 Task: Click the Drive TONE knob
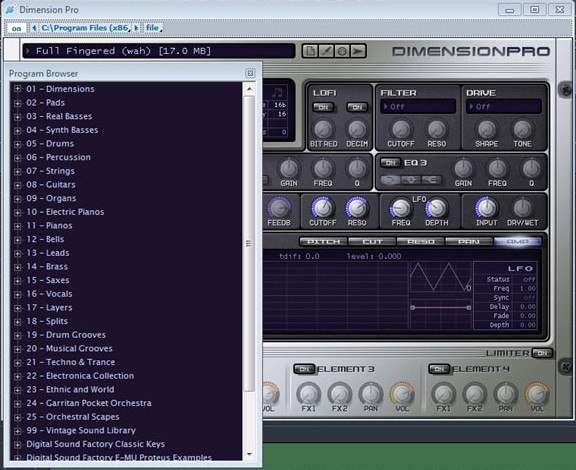point(522,129)
